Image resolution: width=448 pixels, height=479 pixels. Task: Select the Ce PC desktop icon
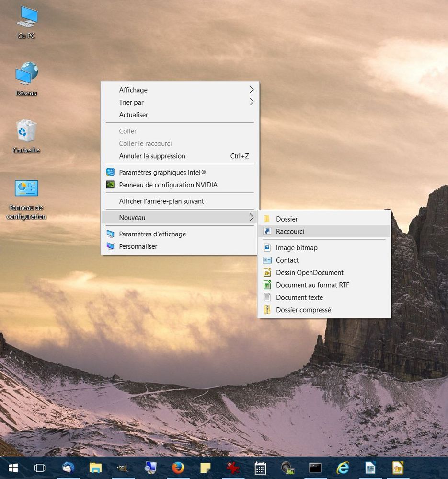tap(26, 18)
